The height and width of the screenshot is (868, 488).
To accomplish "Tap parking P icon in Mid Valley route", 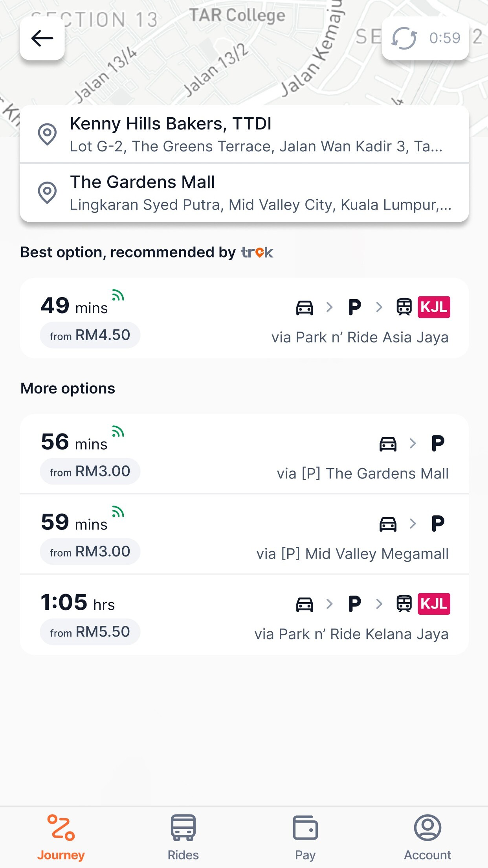I will (x=438, y=524).
